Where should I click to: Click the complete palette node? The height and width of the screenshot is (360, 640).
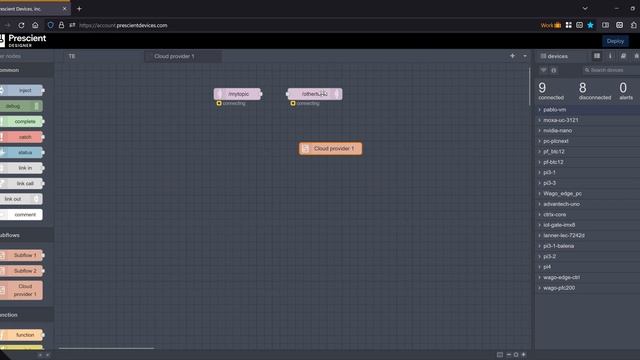(x=21, y=122)
